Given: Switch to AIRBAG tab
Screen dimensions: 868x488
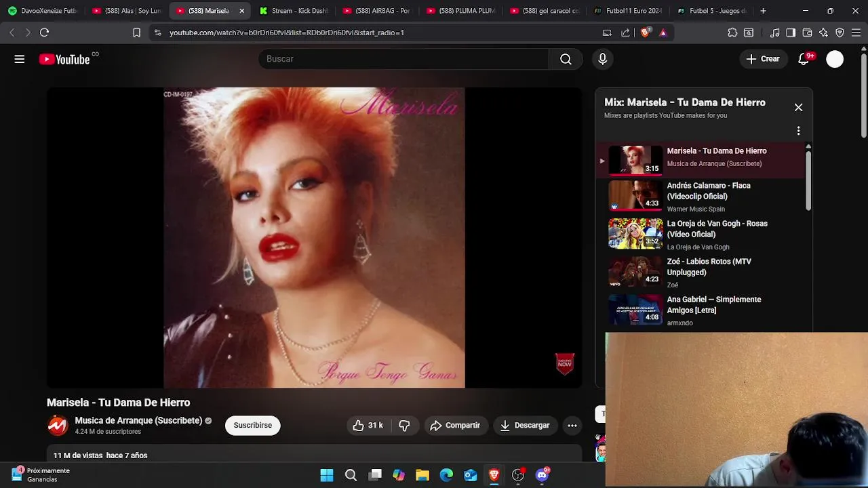Looking at the screenshot, I should click(377, 11).
